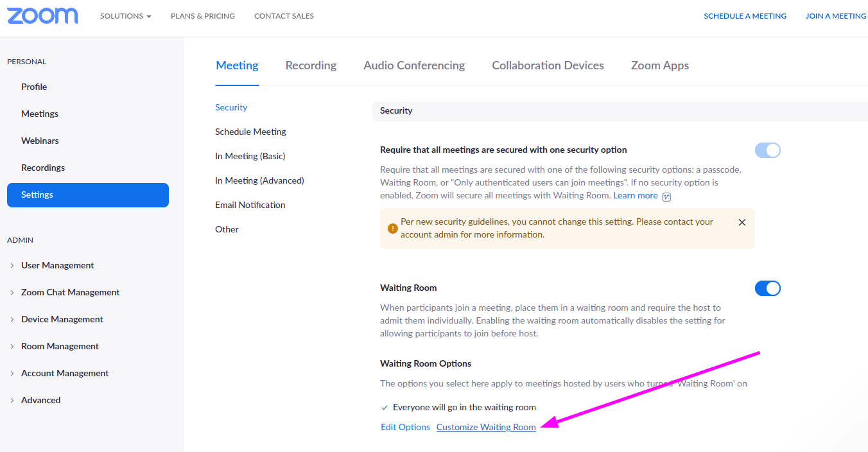Expand Account Management chevron
The width and height of the screenshot is (868, 452).
(12, 373)
